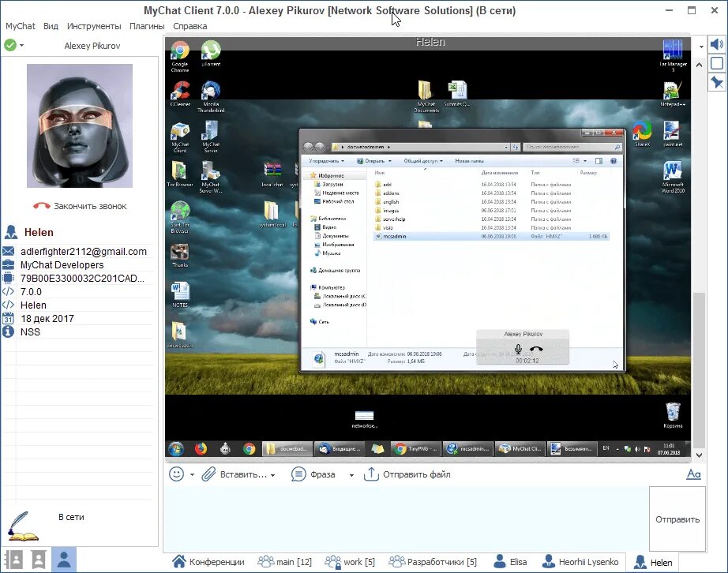Select mcsadmin file in remote Explorer window
Viewport: 728px width, 573px height.
(491, 236)
